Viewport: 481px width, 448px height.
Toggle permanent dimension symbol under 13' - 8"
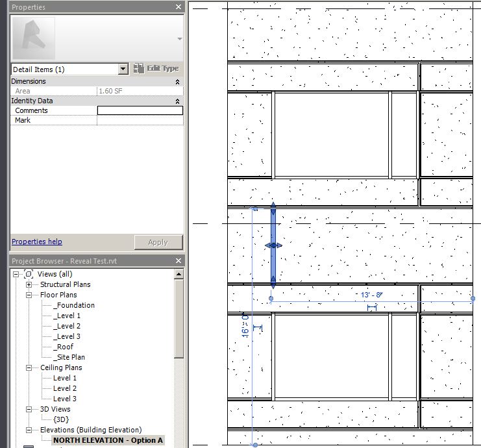[372, 307]
